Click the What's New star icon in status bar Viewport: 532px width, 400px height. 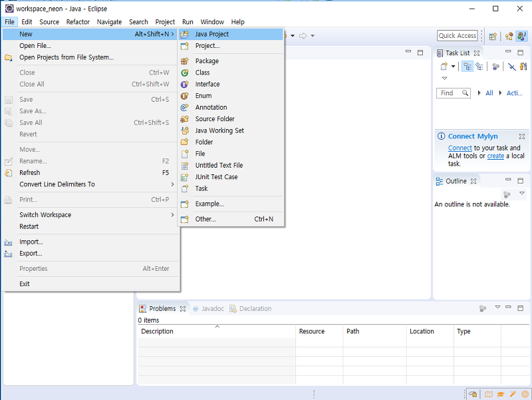point(525,394)
